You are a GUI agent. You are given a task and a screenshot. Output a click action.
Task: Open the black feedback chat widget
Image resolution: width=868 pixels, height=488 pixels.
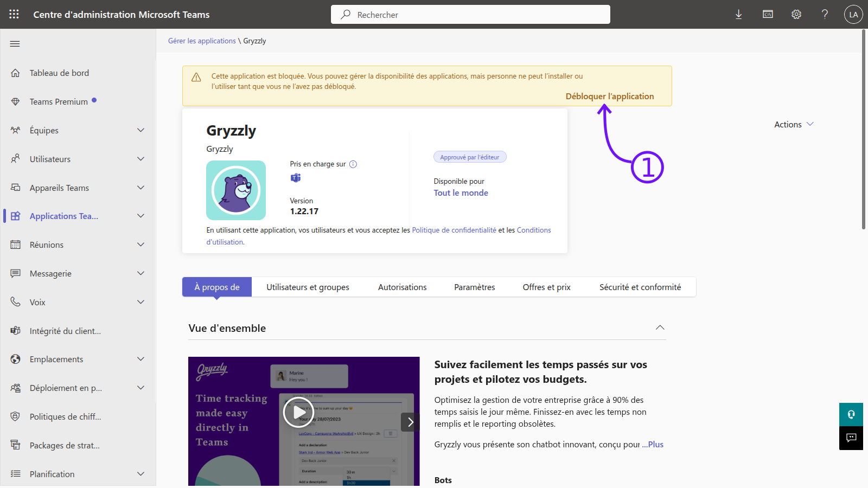click(851, 438)
